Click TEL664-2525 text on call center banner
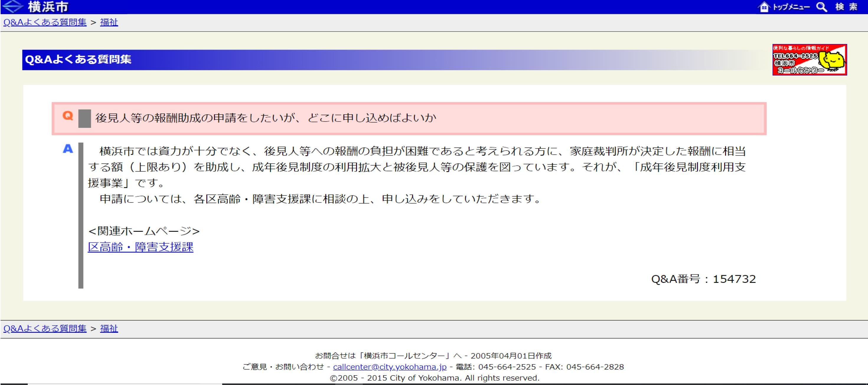 [x=794, y=56]
